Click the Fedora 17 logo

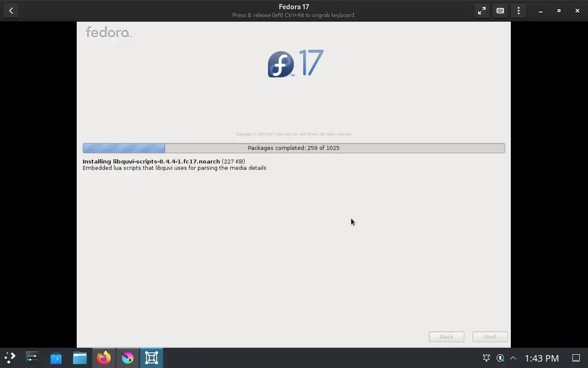[295, 63]
